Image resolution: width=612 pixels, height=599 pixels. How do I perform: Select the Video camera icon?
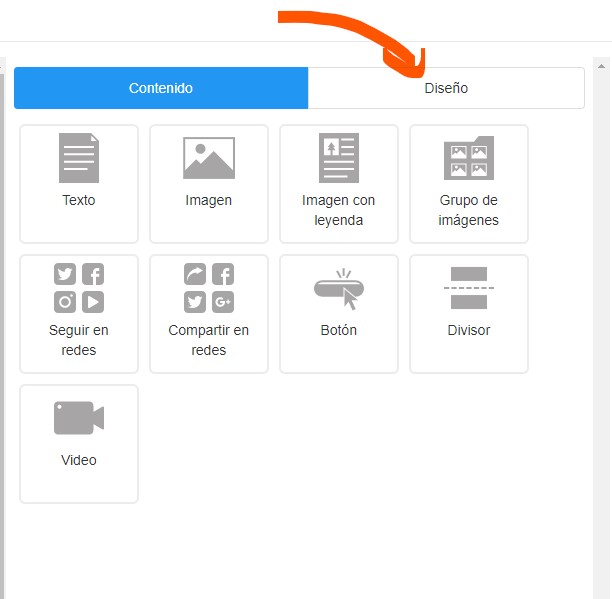pos(79,418)
